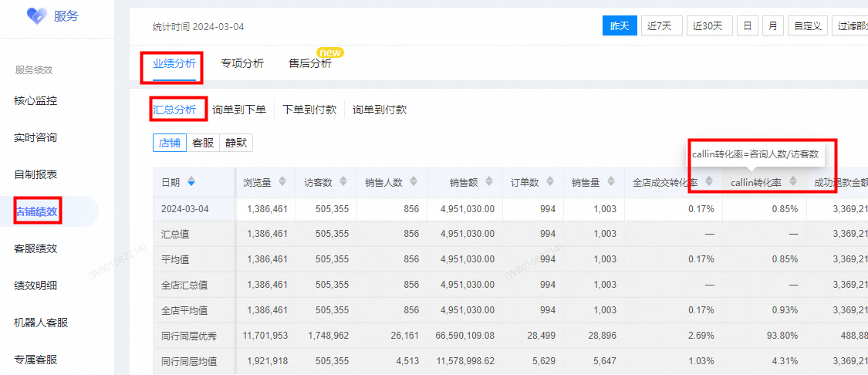Click 93.80% callin rate cell
This screenshot has width=868, height=375.
coord(782,336)
